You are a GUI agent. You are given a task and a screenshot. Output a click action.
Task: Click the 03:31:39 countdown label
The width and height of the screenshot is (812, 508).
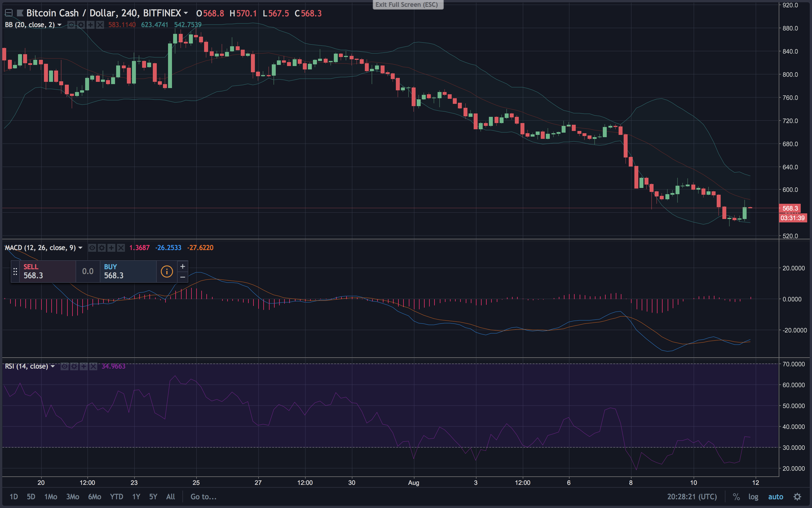point(793,218)
